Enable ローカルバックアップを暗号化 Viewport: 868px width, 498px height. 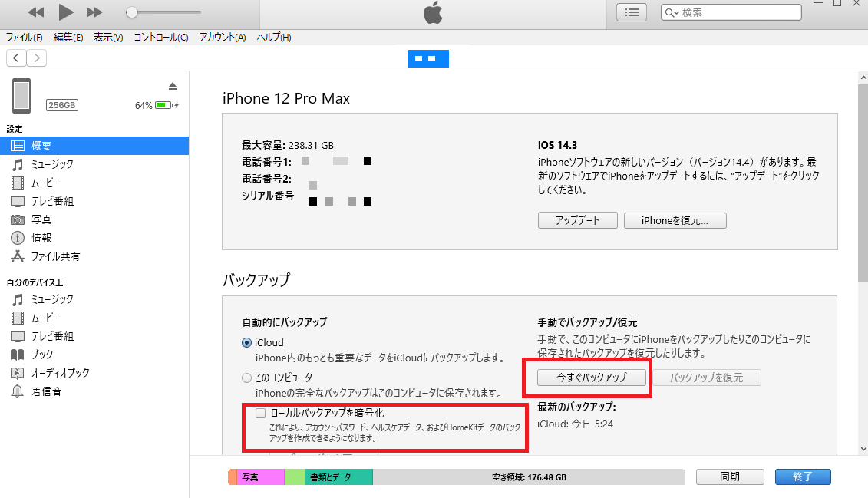(261, 413)
